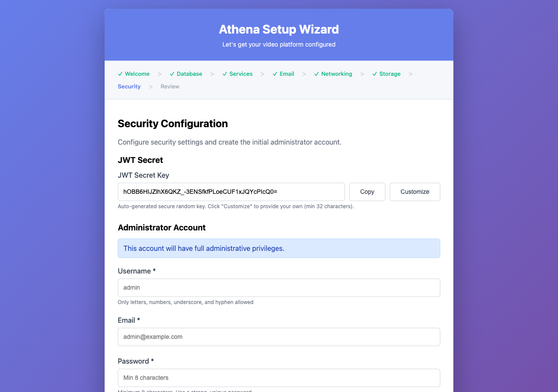Click the checkmark icon before Services
This screenshot has height=392, width=558.
[x=224, y=74]
